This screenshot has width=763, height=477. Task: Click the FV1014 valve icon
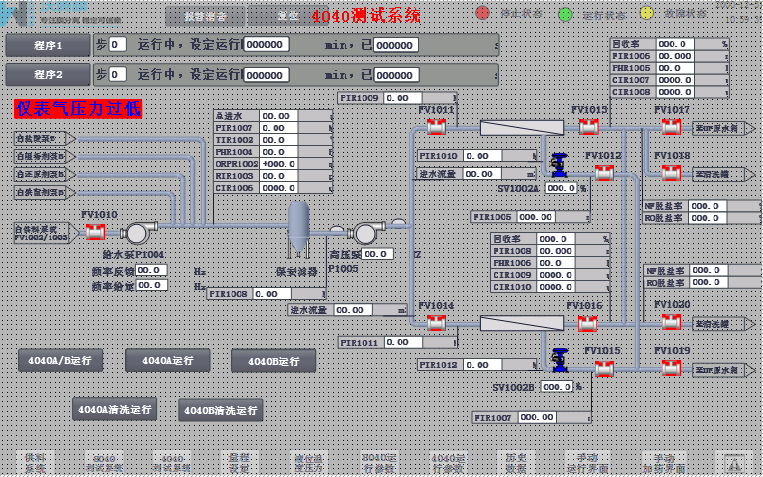436,323
